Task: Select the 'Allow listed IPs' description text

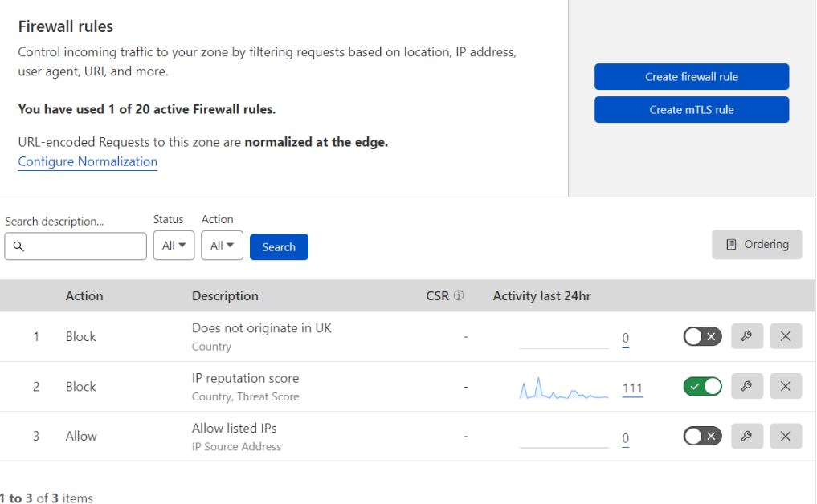Action: pos(234,428)
